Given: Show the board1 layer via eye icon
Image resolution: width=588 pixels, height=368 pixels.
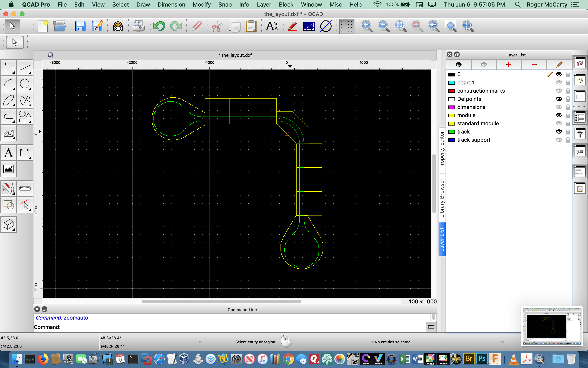Looking at the screenshot, I should point(559,83).
